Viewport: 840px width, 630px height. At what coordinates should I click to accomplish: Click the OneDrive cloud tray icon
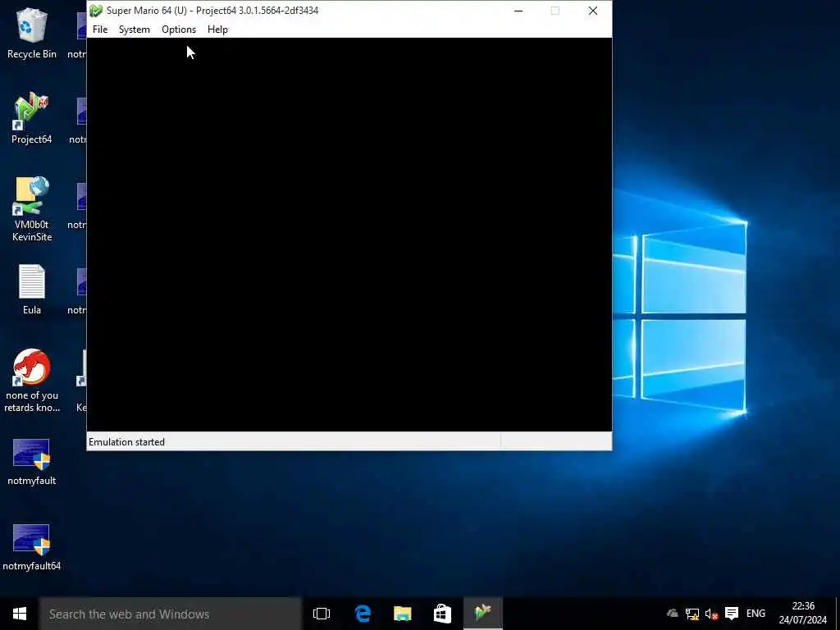(673, 614)
